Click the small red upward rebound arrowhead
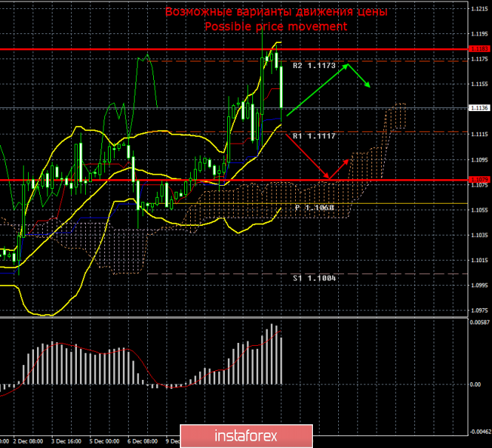Screen dimensions: 492x448 [349, 160]
